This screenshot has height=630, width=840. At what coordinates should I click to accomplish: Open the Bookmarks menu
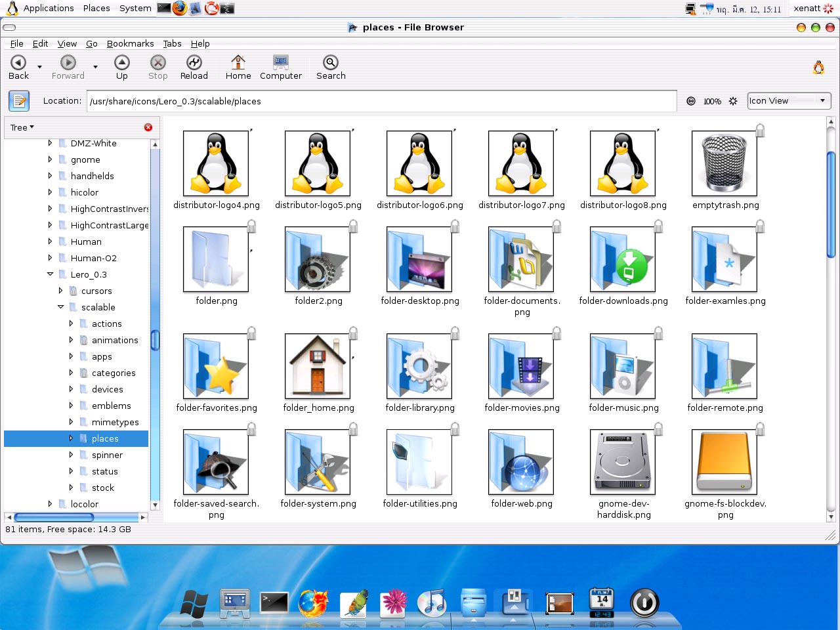131,43
